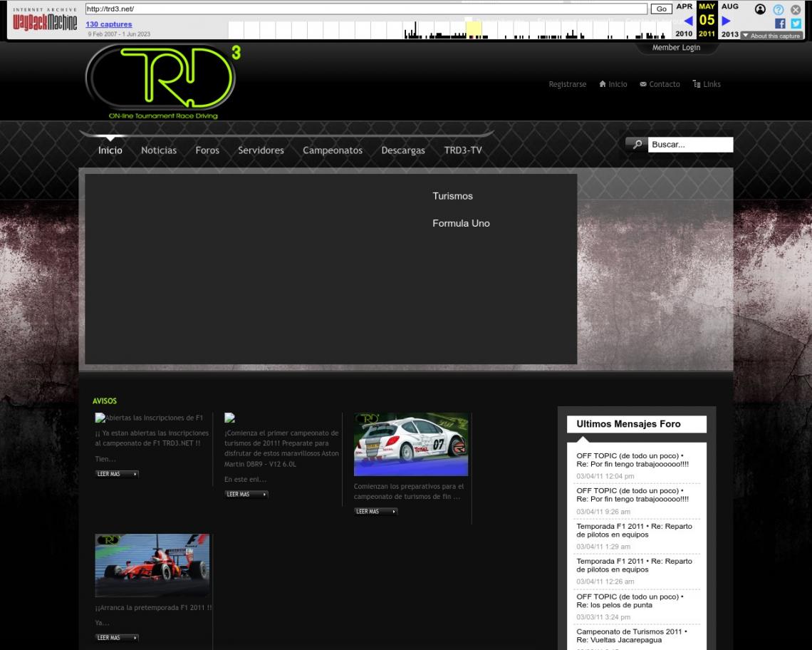Expand About this capture dropdown

coord(771,36)
